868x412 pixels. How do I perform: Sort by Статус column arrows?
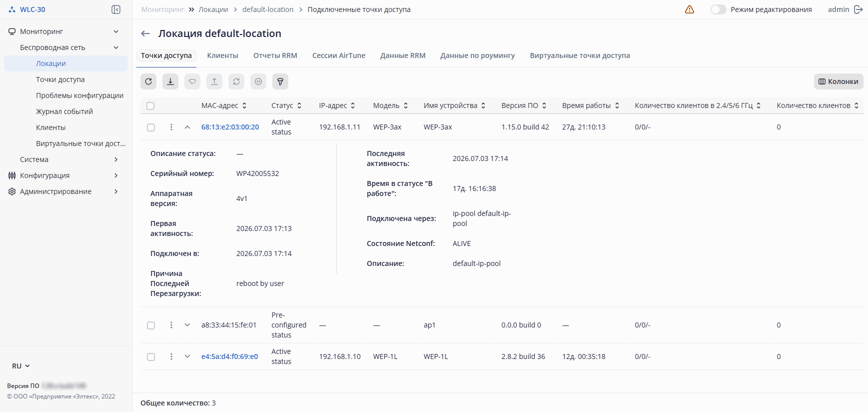299,105
